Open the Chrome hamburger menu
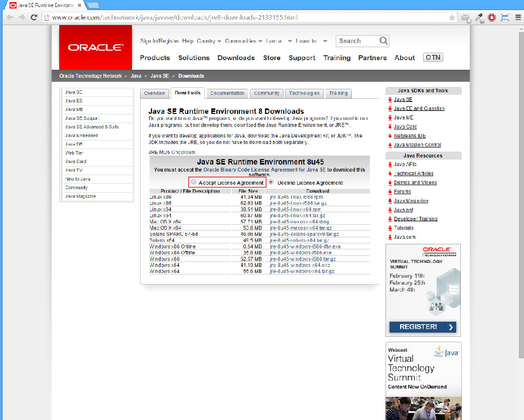This screenshot has width=524, height=420. tap(518, 18)
